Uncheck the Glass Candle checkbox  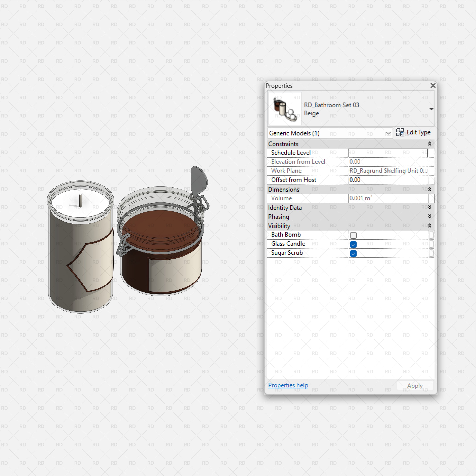coord(353,244)
